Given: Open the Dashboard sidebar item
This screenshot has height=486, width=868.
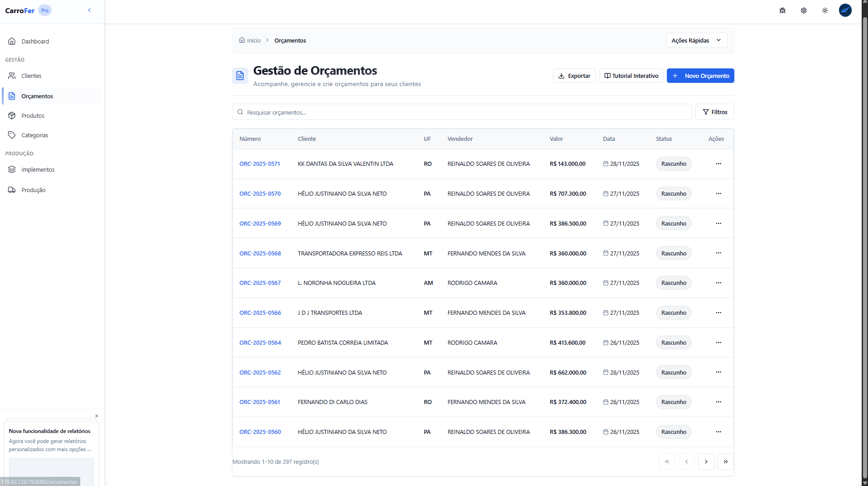Looking at the screenshot, I should pos(35,41).
